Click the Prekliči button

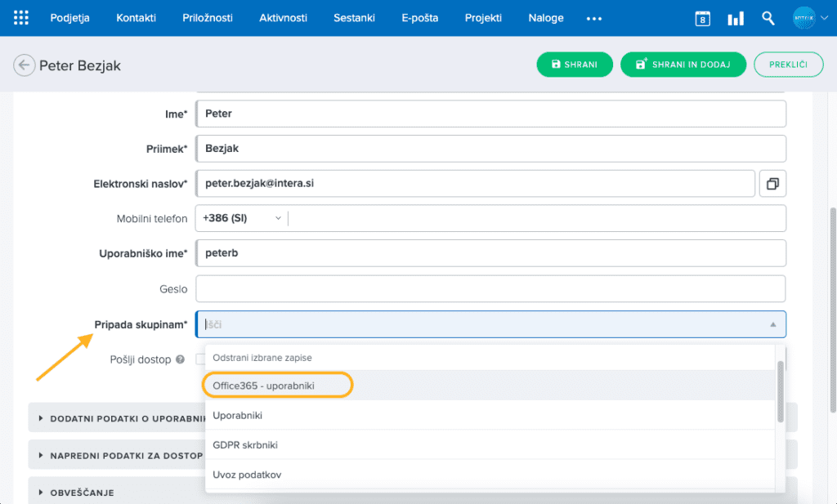788,65
